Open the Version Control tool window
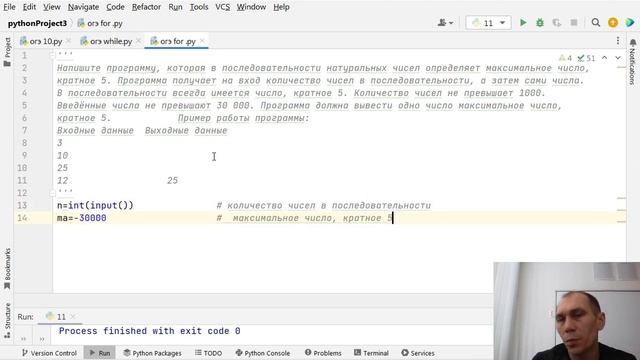 (49, 353)
